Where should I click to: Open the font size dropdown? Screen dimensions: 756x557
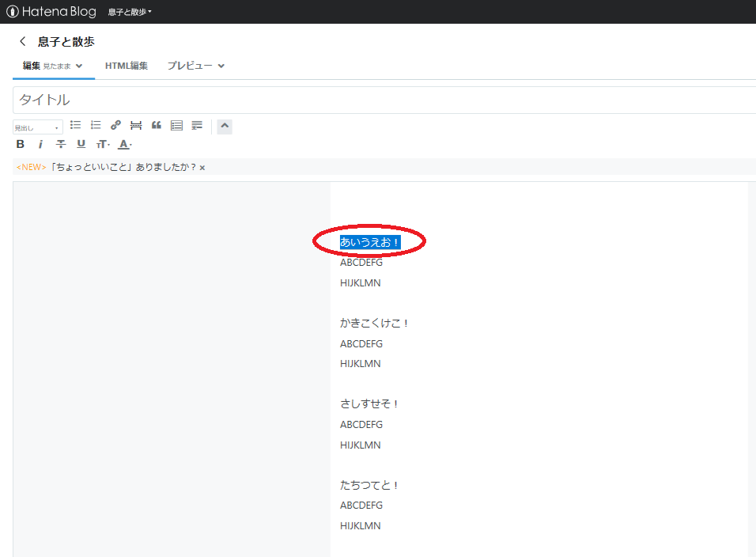click(x=103, y=144)
